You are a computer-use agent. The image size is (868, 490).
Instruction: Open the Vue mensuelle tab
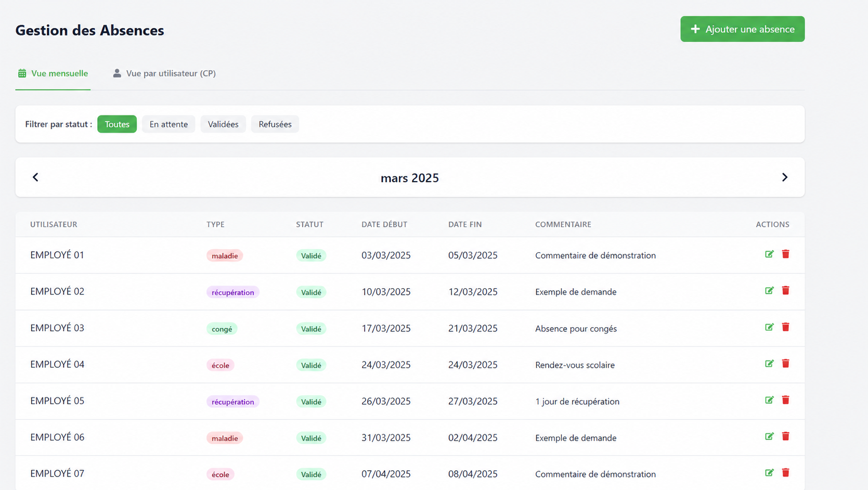point(53,73)
